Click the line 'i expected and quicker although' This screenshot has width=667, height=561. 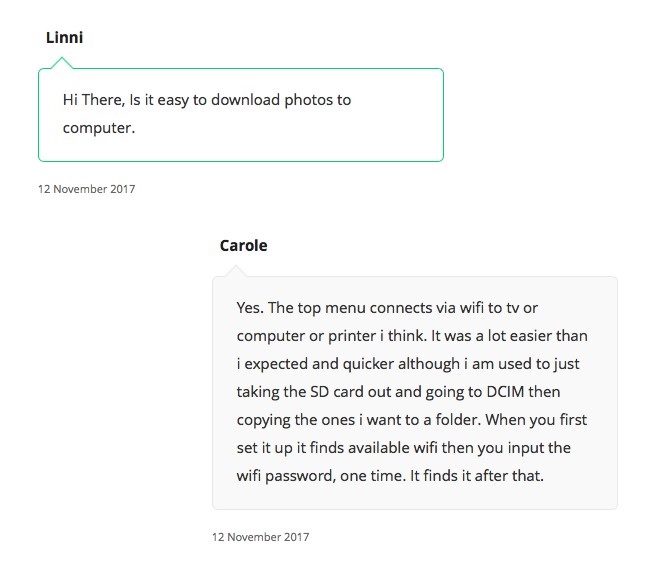[408, 364]
